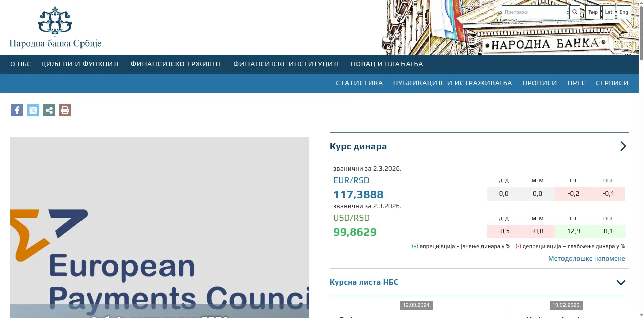Click the USD/RSD label
644x318 pixels.
351,218
